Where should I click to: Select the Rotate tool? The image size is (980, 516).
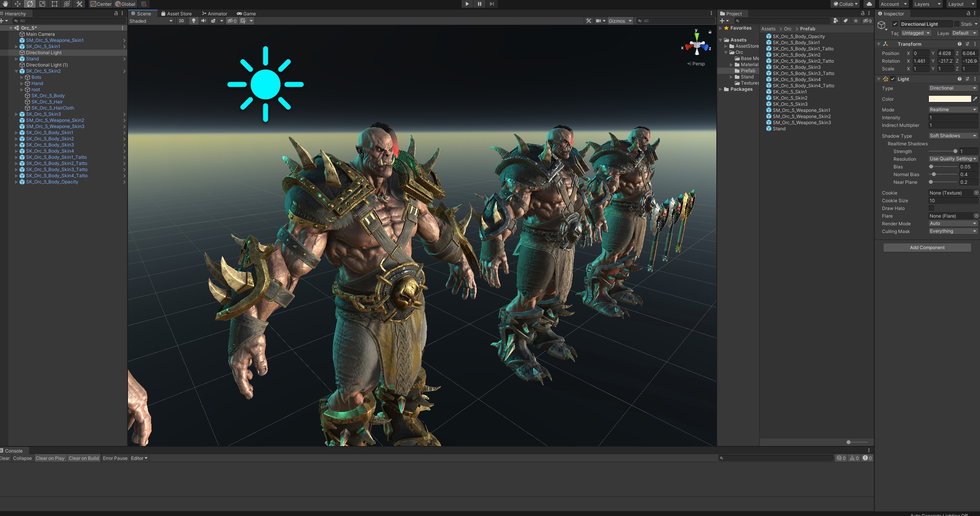click(x=30, y=4)
